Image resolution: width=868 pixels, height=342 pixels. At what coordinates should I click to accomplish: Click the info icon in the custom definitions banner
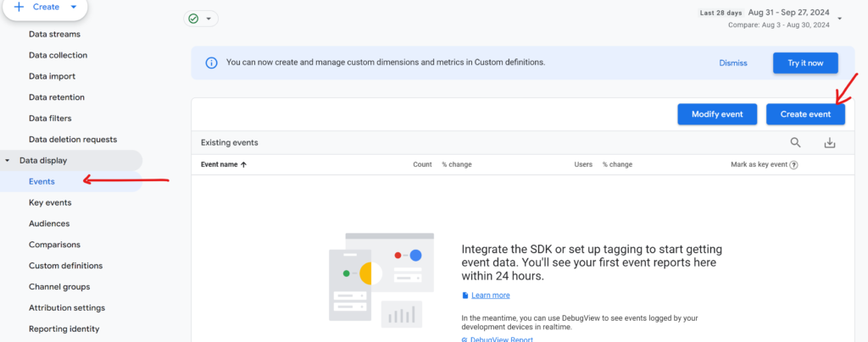211,63
